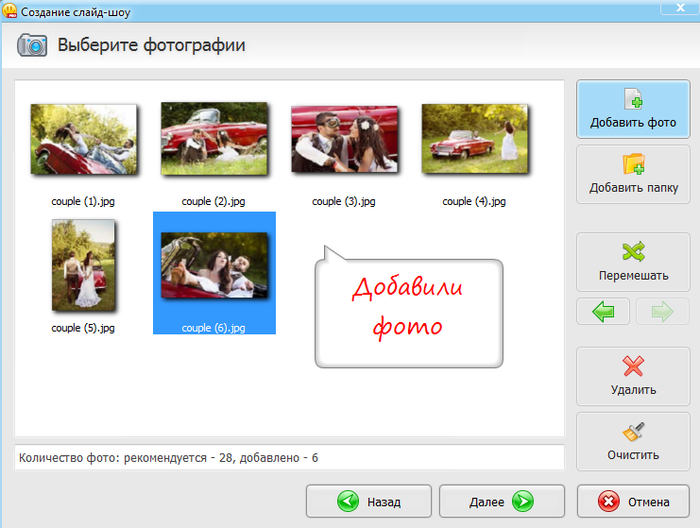Click the couple (1).jpg file name

83,202
